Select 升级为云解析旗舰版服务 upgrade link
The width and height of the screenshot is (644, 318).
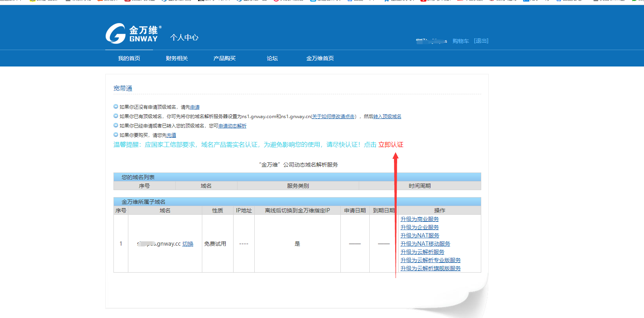pyautogui.click(x=430, y=268)
